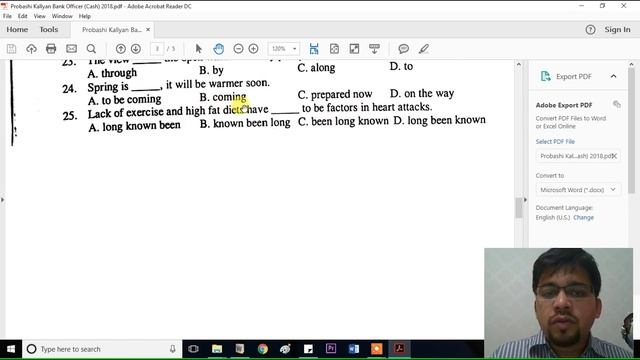Click option 'B. coming'
Image resolution: width=640 pixels, height=360 pixels.
pyautogui.click(x=223, y=97)
